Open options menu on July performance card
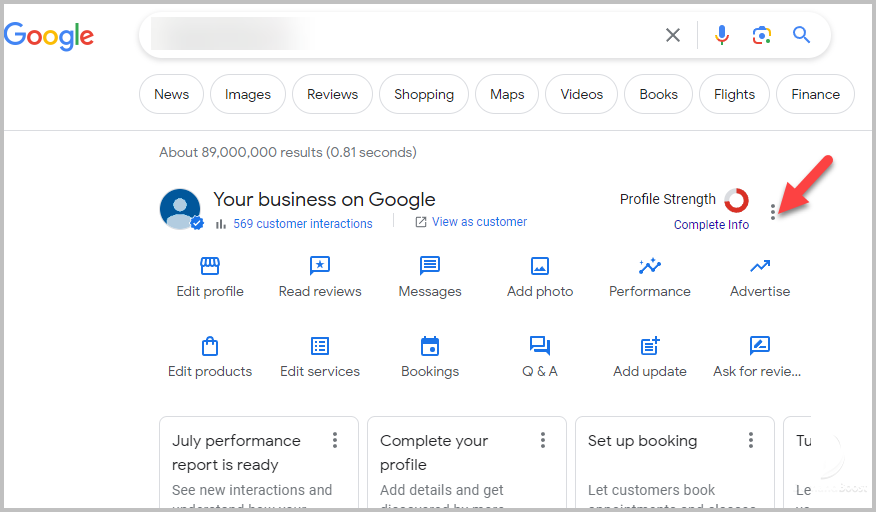 (x=335, y=441)
